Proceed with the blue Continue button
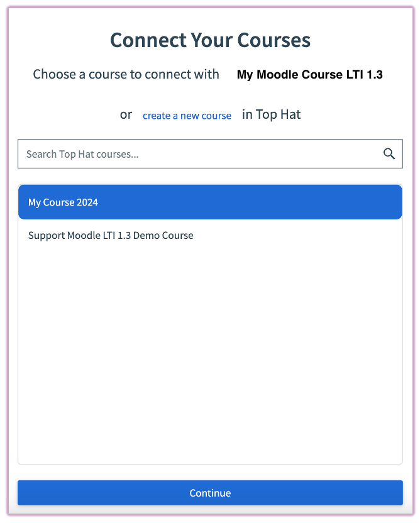The image size is (420, 523). (x=210, y=493)
